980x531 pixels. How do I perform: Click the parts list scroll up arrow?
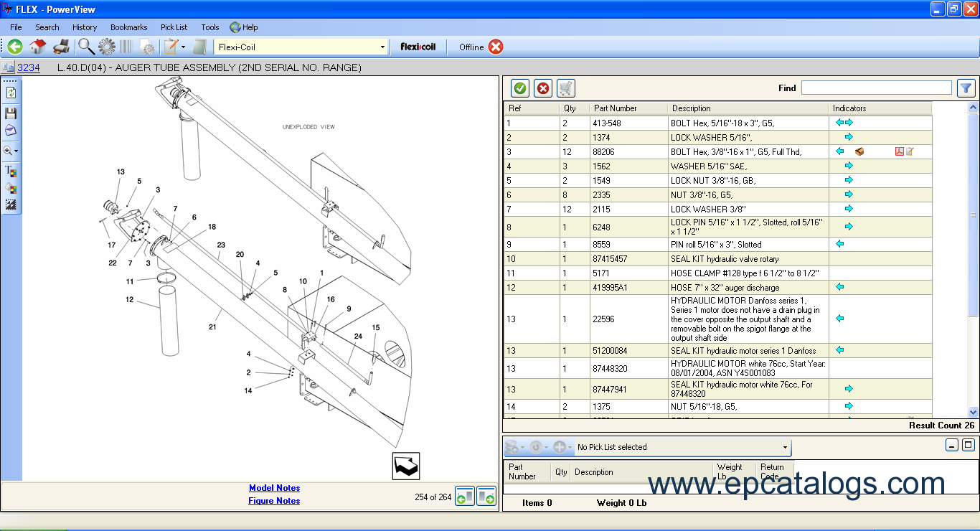point(973,108)
